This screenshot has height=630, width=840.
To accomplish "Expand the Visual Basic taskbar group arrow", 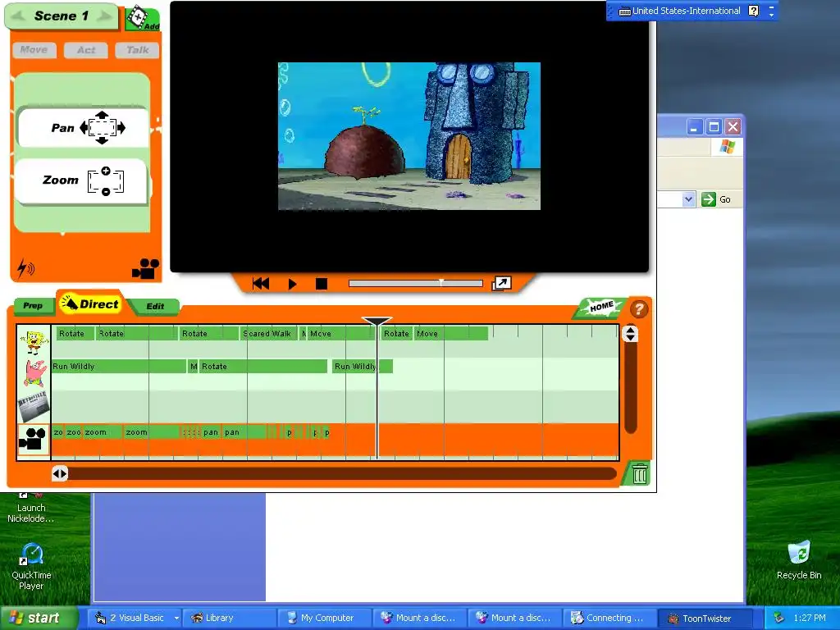I will 176,619.
